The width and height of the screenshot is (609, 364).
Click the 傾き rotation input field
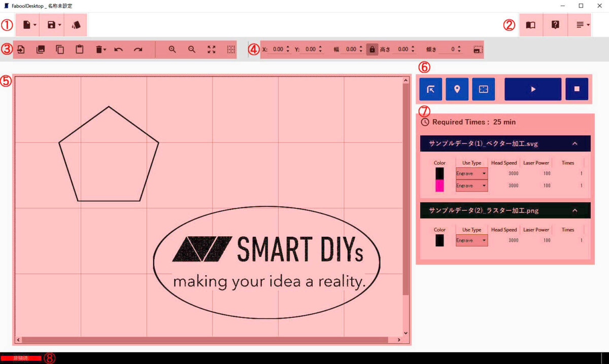click(x=448, y=50)
